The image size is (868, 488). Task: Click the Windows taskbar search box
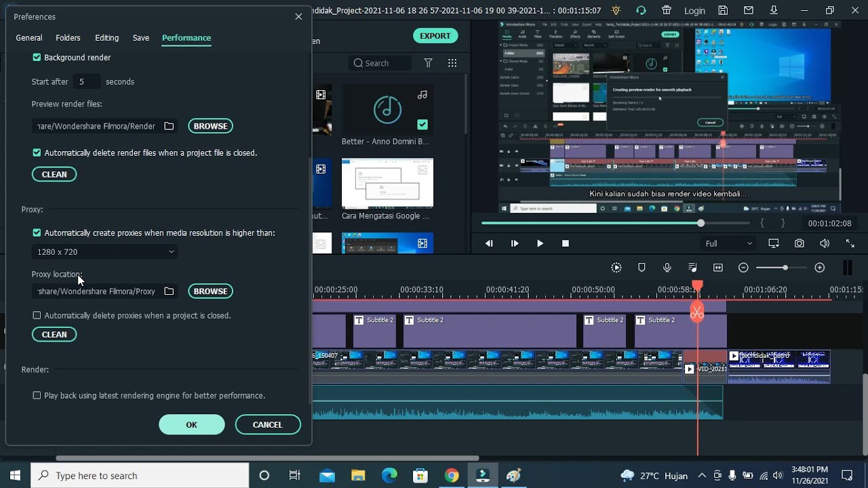tap(140, 475)
